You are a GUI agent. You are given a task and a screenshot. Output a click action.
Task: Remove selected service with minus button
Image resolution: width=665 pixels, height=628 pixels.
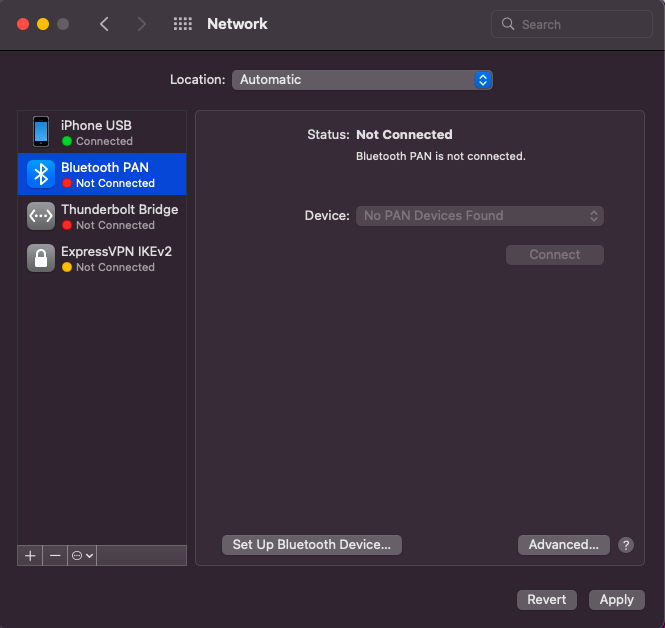coord(55,555)
